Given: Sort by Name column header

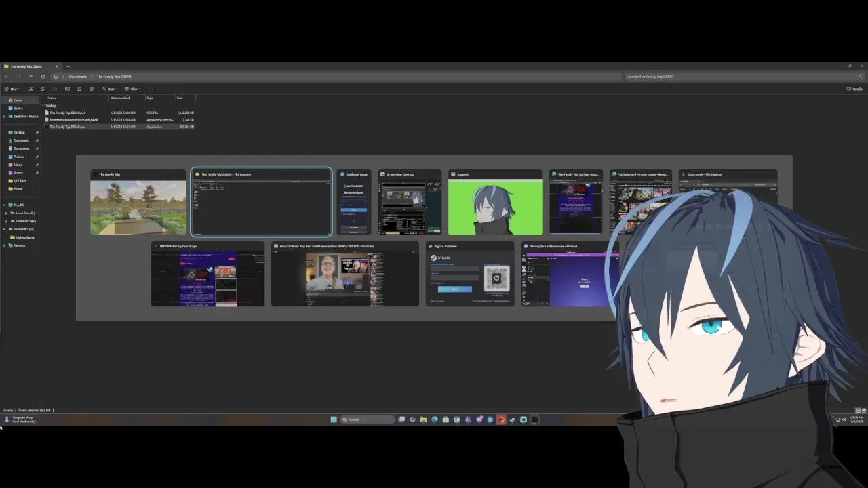Looking at the screenshot, I should tap(52, 98).
